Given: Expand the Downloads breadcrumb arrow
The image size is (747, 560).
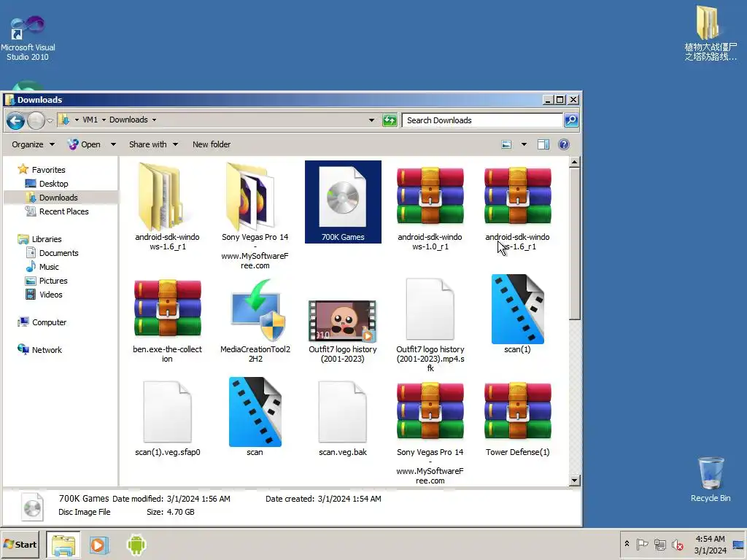Looking at the screenshot, I should click(x=155, y=120).
